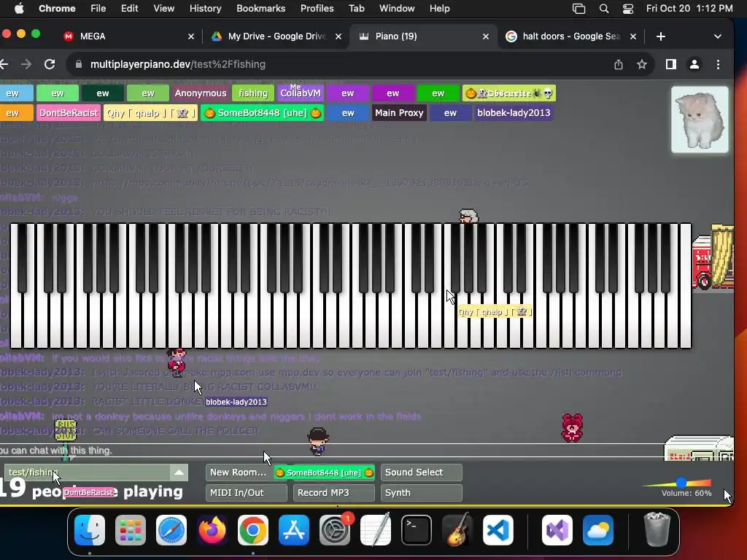The width and height of the screenshot is (747, 560).
Task: Open the Synth button
Action: pos(421,493)
